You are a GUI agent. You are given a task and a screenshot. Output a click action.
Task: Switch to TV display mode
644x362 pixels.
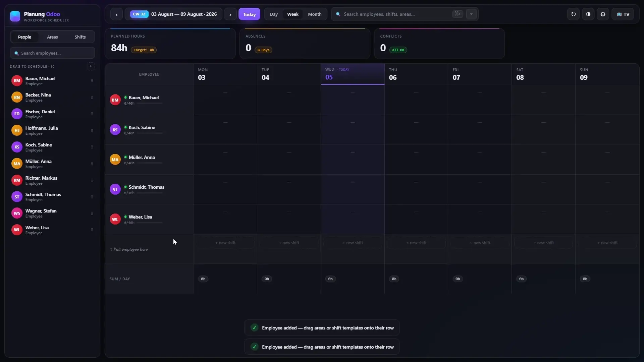(x=623, y=14)
